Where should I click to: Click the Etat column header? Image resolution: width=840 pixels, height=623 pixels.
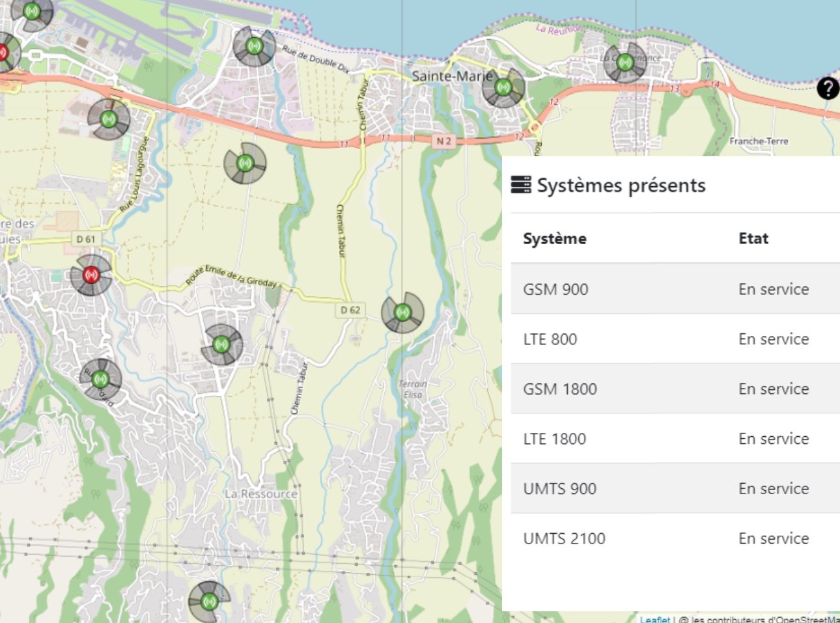coord(753,239)
